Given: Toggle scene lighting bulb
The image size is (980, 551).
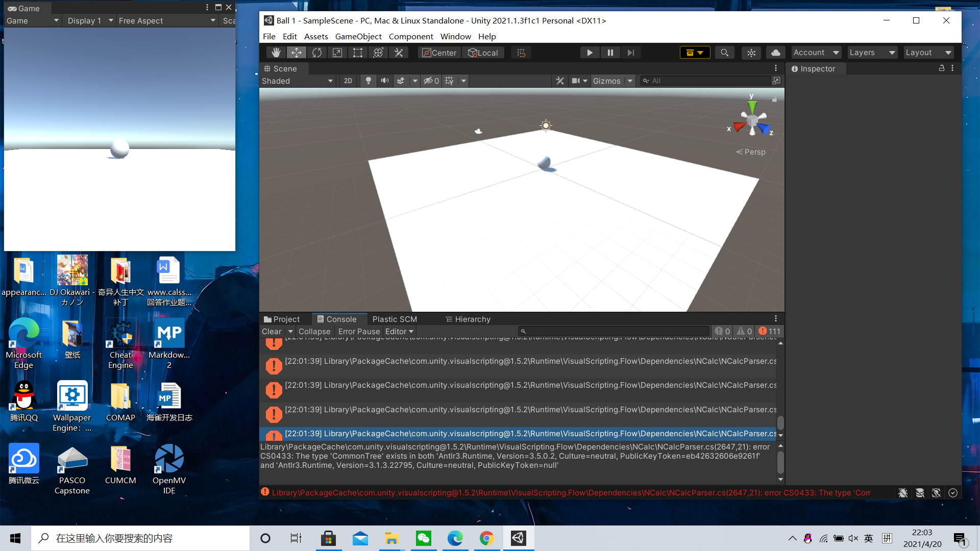Looking at the screenshot, I should [x=368, y=81].
